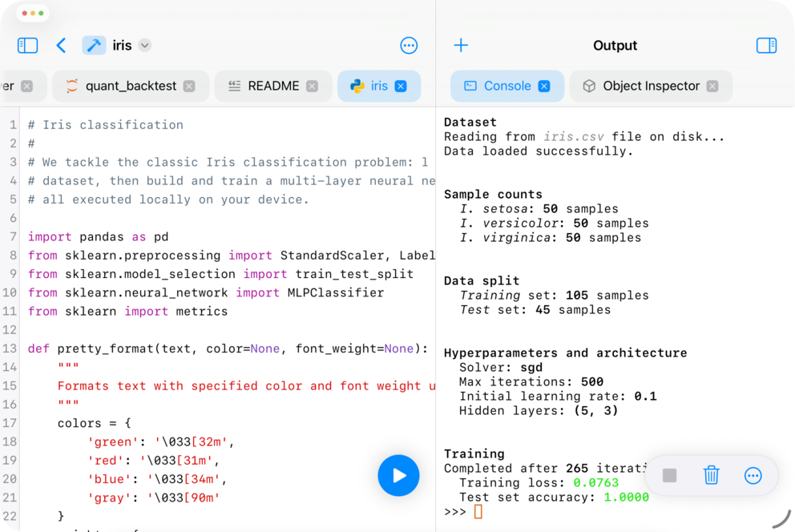Click the cube icon on Object Inspector

coord(589,87)
